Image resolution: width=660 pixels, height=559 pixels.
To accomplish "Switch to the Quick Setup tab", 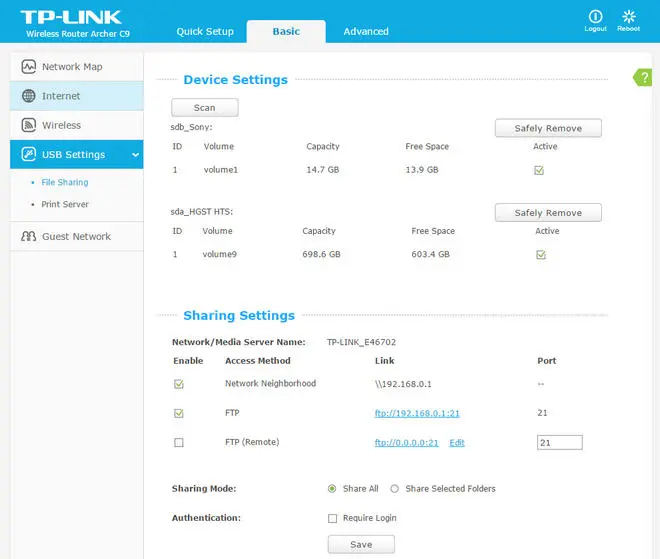I will tap(205, 31).
